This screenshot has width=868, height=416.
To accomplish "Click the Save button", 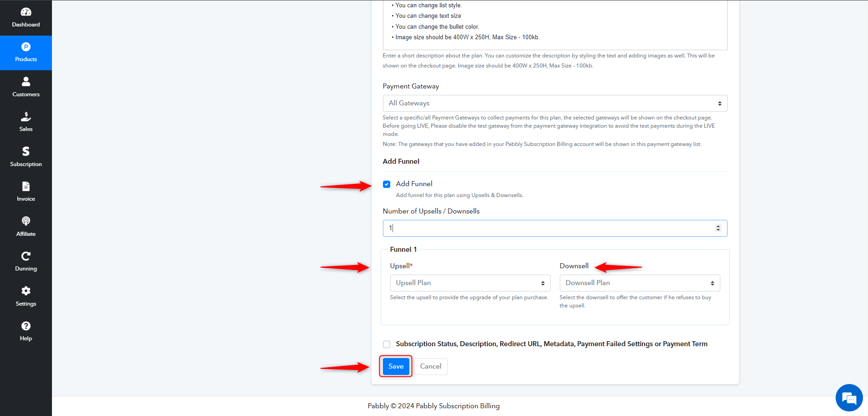I will coord(396,366).
